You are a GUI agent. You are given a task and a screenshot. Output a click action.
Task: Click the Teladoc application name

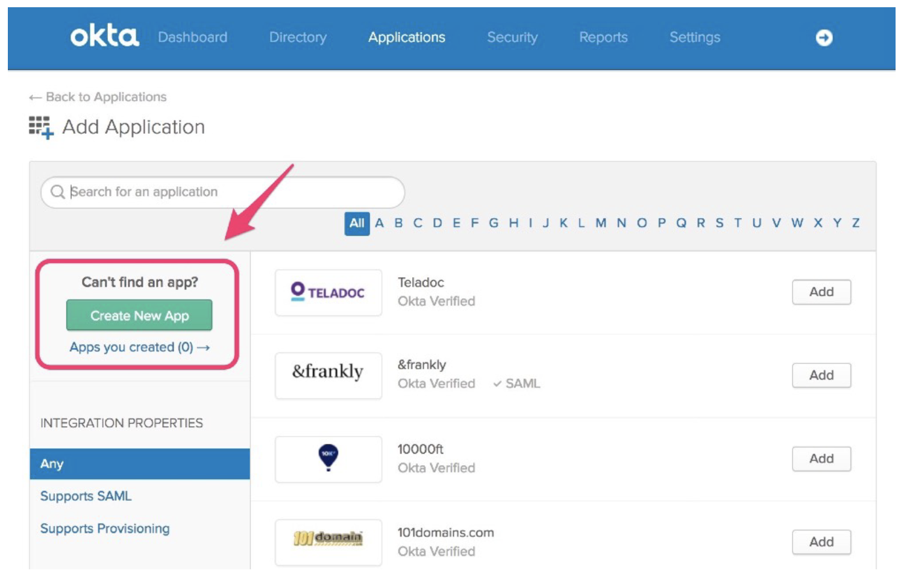421,283
